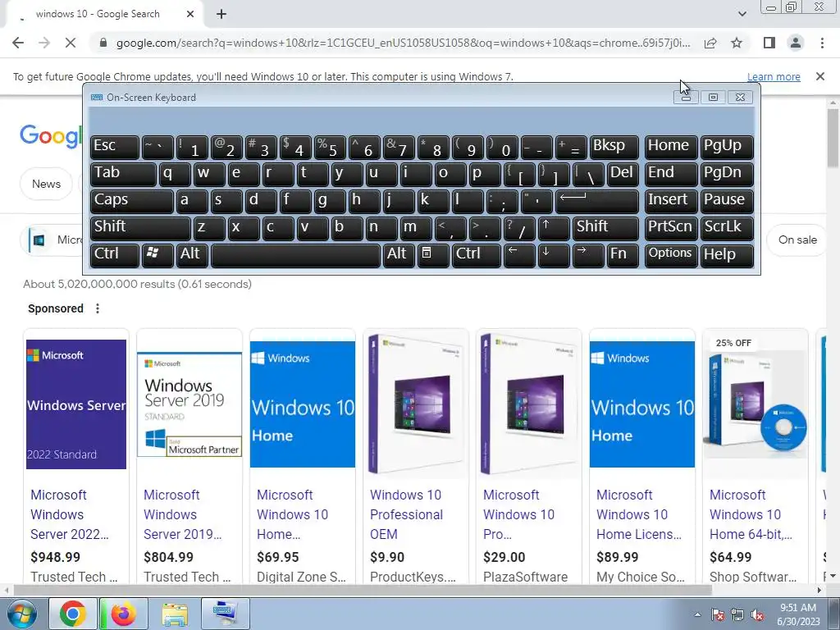Stop loading the page in Chrome
Screen dimensions: 840x630
pyautogui.click(x=71, y=43)
